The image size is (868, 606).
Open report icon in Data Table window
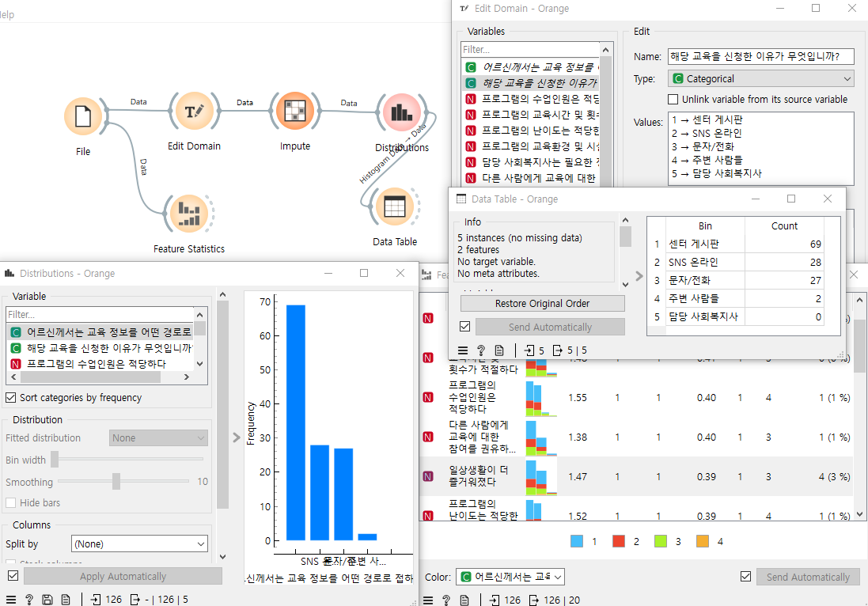coord(498,350)
